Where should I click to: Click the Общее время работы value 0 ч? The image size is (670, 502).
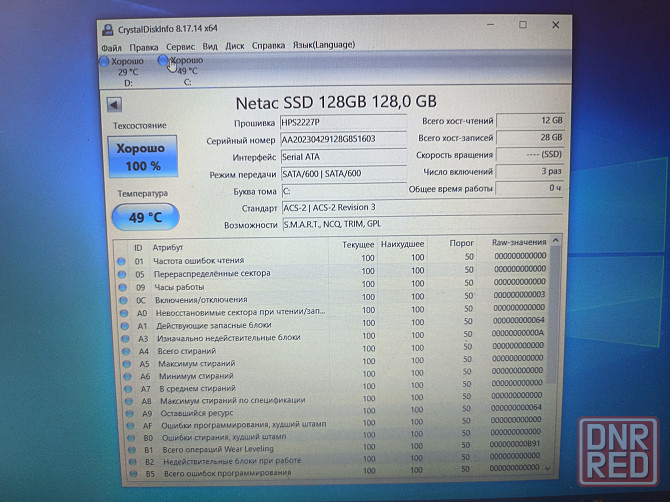pyautogui.click(x=529, y=188)
